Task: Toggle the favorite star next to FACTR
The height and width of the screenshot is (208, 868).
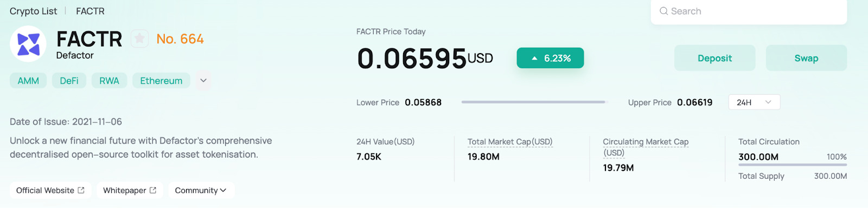Action: (x=139, y=38)
